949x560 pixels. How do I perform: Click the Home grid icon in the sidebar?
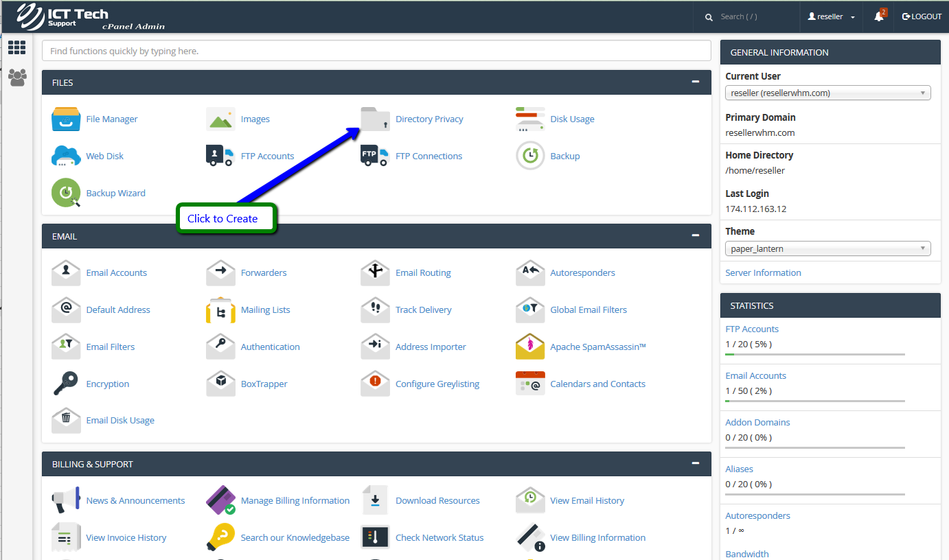(17, 47)
